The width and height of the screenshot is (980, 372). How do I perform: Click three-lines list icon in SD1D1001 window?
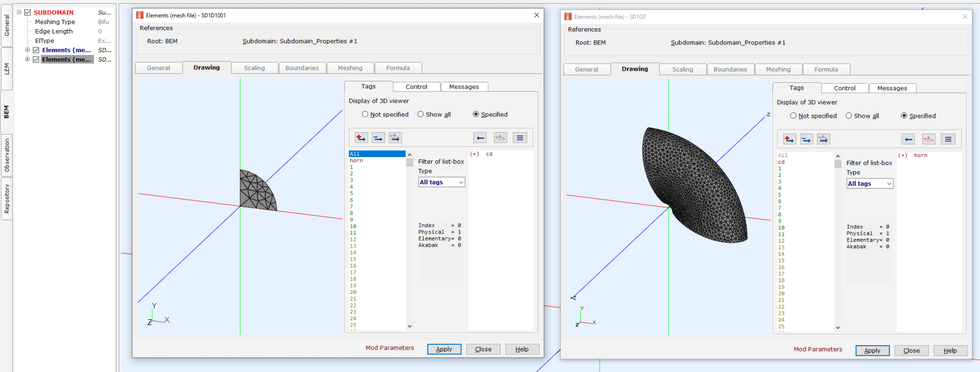(x=520, y=138)
